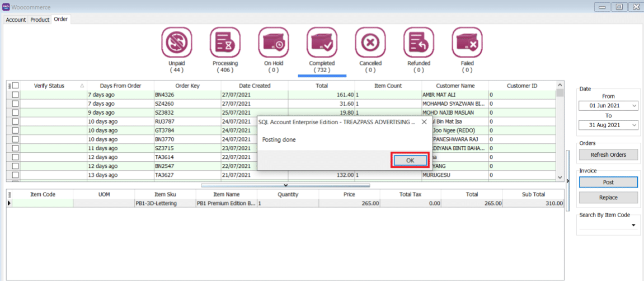Open the Cancelled orders status icon
This screenshot has width=644, height=281.
pyautogui.click(x=370, y=42)
